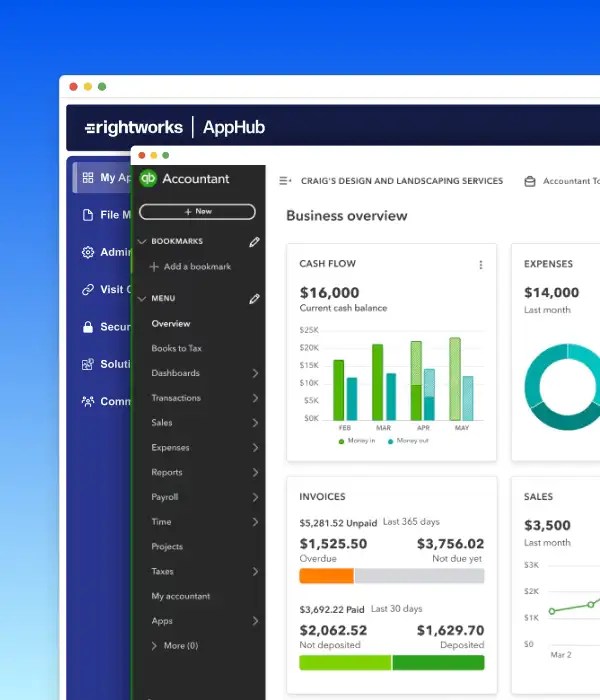Click the Security lock icon in AppHub sidebar
The image size is (600, 700).
88,327
